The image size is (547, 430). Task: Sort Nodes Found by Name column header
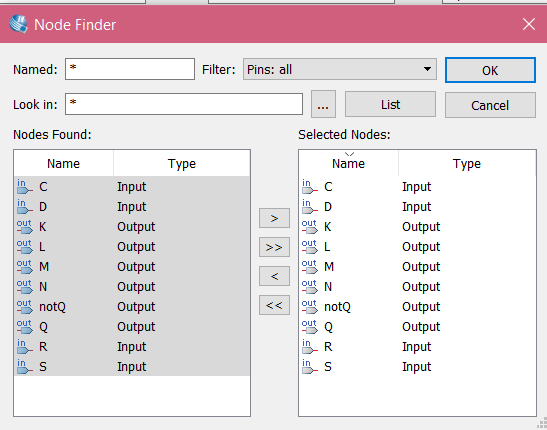pos(63,163)
